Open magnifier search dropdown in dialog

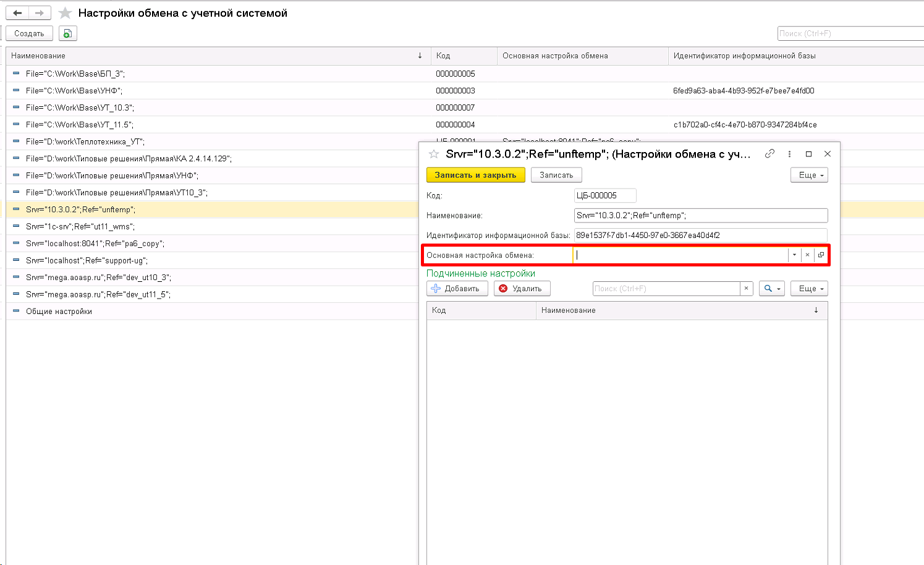[772, 289]
